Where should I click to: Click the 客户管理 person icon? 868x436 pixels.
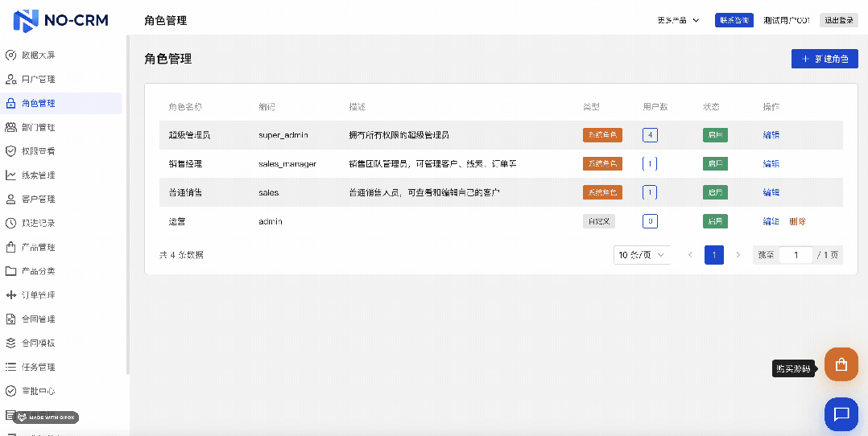click(10, 199)
